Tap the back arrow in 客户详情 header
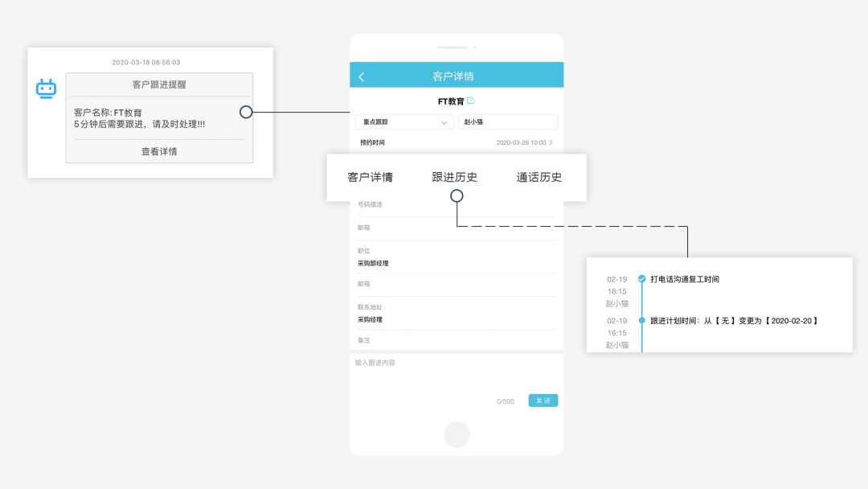The height and width of the screenshot is (489, 868). pyautogui.click(x=362, y=76)
